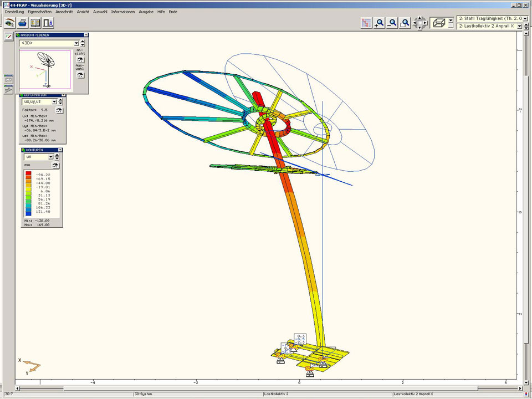The height and width of the screenshot is (399, 532).
Task: Open the Lastkollektiv 2 Anprall X dropdown
Action: click(x=519, y=26)
